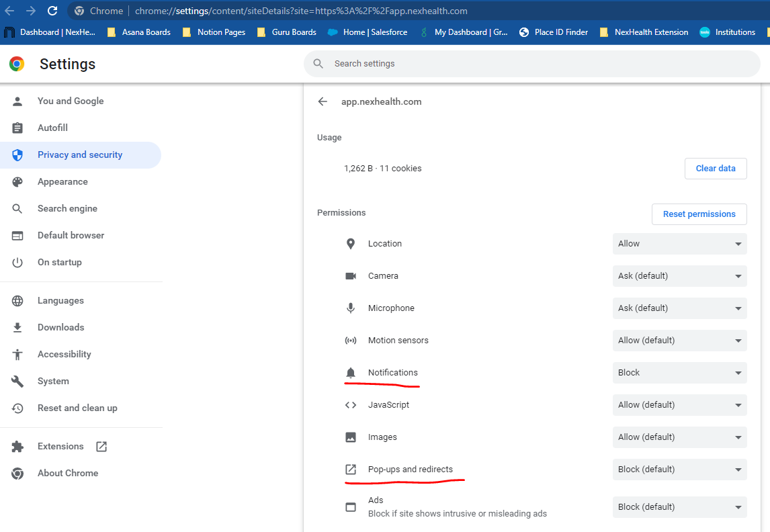The width and height of the screenshot is (770, 532).
Task: Open the Pop-ups and redirects dropdown
Action: (680, 470)
